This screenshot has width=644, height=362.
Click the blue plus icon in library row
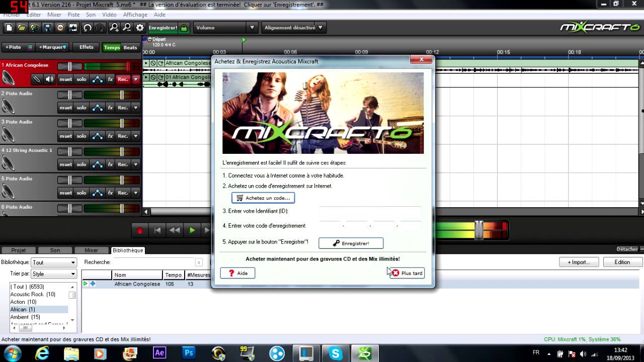tap(93, 284)
